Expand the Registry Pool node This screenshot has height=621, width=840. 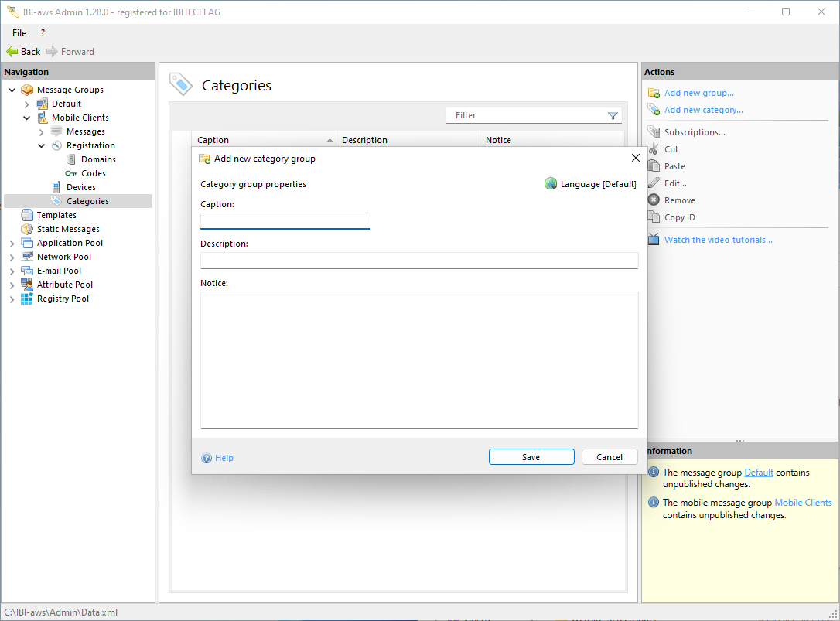[12, 299]
